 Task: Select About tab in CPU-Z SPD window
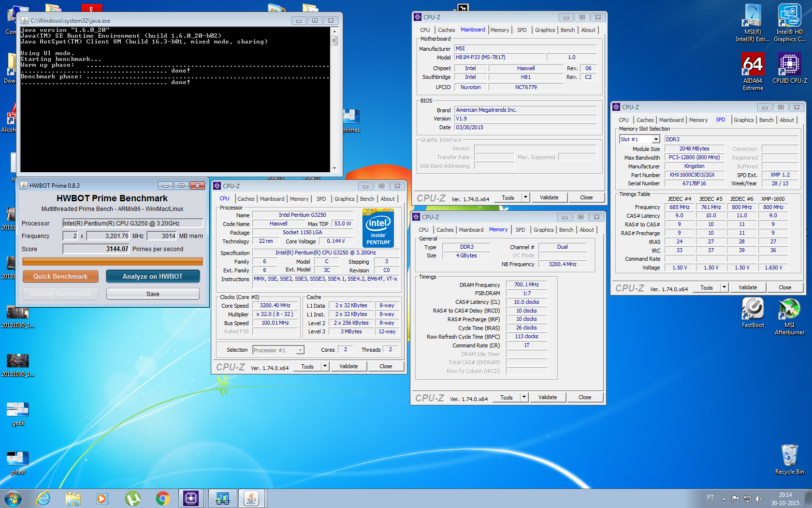pos(787,120)
